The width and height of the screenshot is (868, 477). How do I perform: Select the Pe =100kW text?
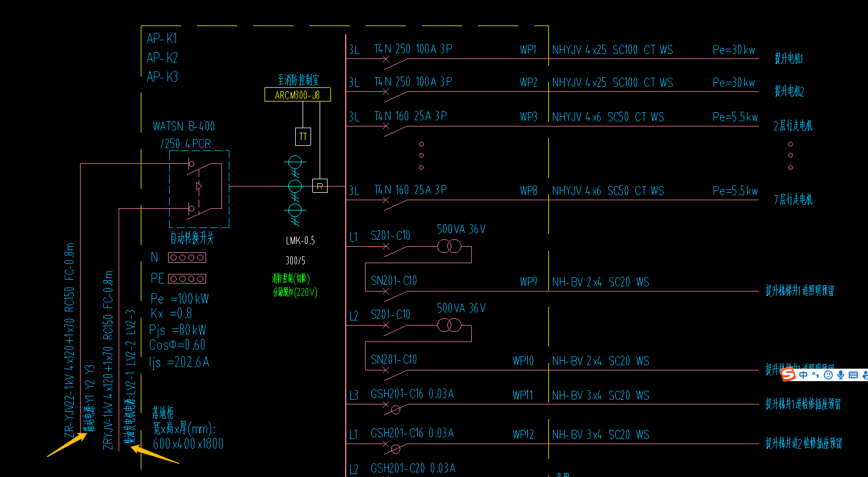click(179, 298)
